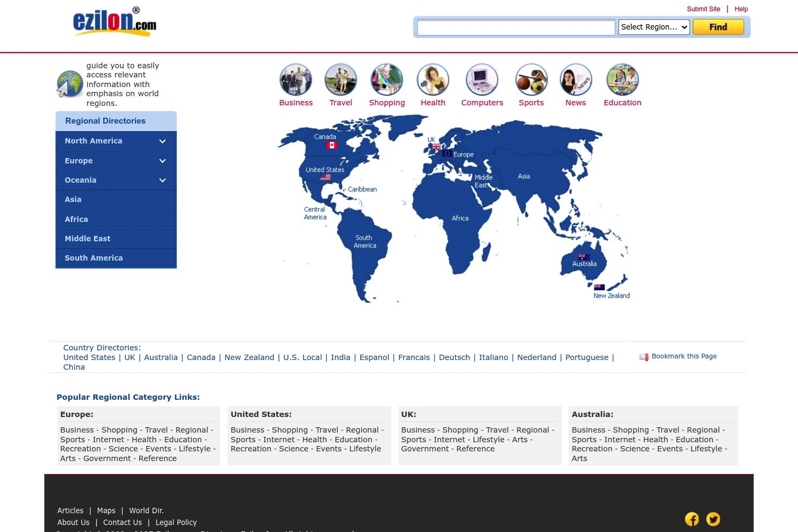The height and width of the screenshot is (532, 798).
Task: Open the Health category icon
Action: 433,79
